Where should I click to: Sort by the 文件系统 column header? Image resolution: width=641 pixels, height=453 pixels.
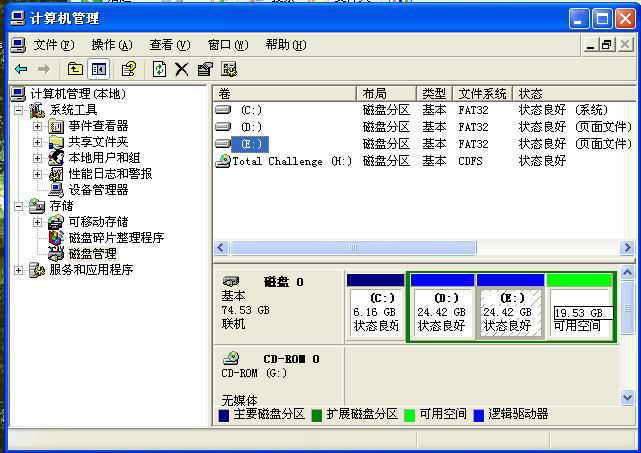(482, 93)
